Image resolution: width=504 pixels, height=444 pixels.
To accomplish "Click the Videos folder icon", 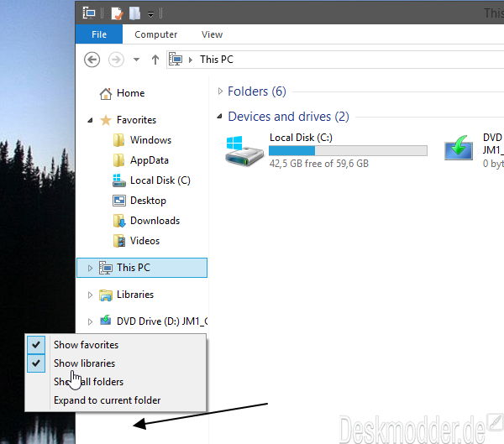I will point(119,241).
